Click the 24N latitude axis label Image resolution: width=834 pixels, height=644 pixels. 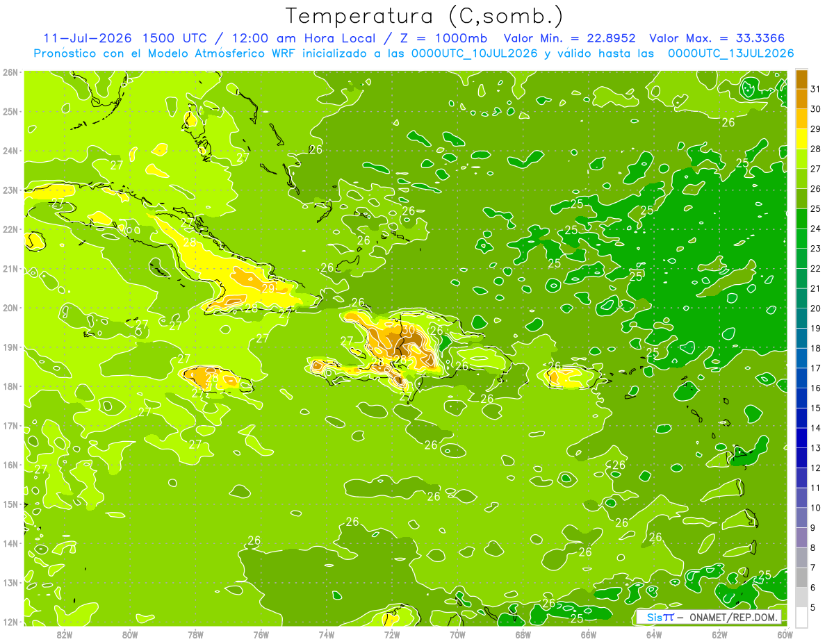[10, 151]
